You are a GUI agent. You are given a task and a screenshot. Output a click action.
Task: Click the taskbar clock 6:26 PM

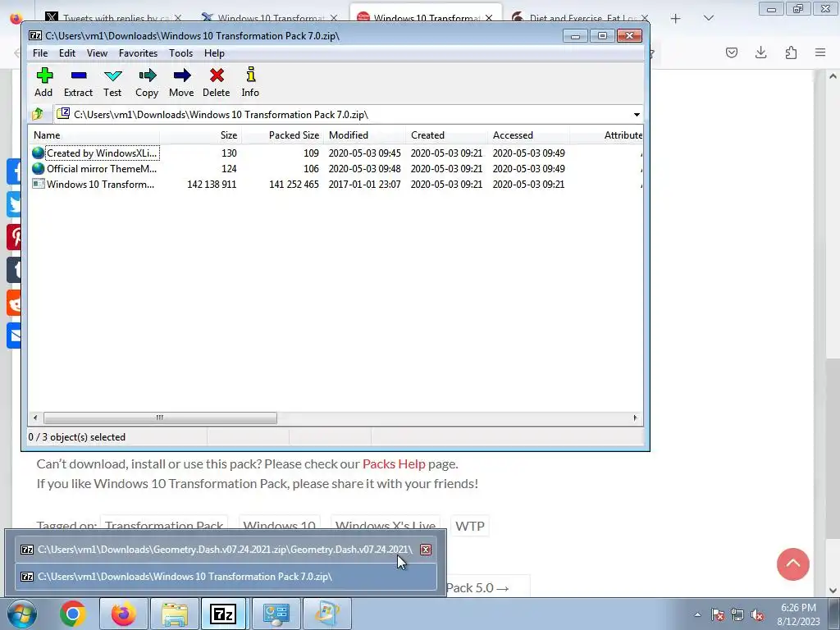[x=798, y=614]
